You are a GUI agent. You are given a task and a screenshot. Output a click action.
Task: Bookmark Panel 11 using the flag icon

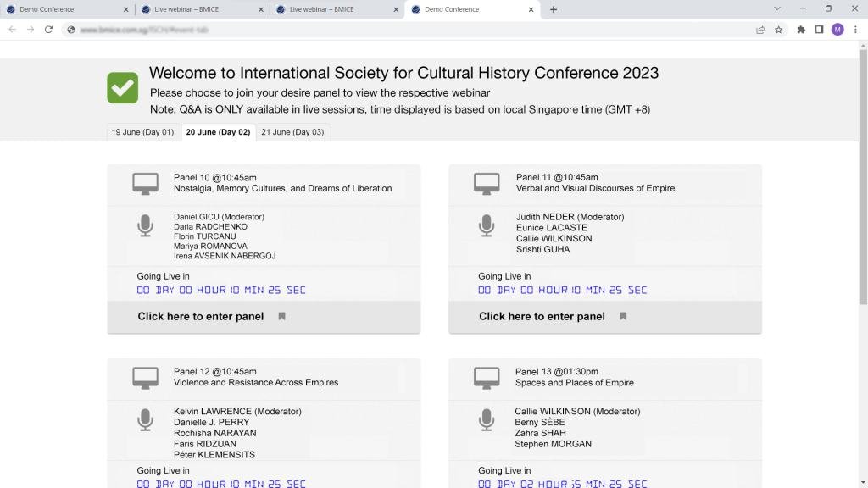[x=623, y=317]
